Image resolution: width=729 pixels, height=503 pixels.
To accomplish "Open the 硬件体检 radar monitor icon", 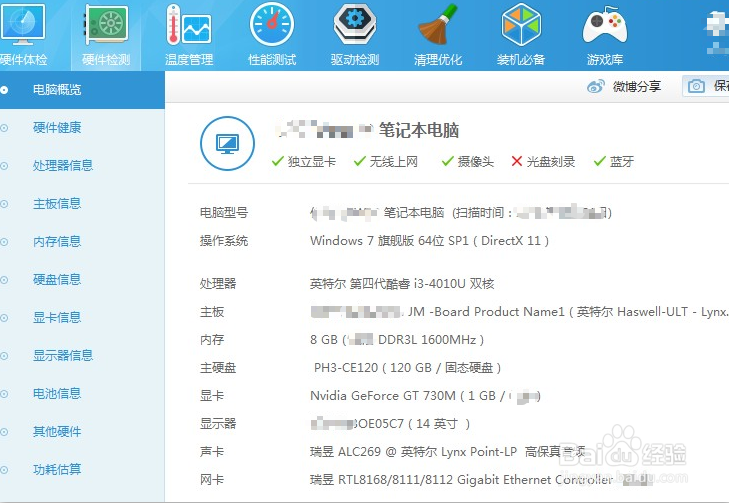I will tap(22, 24).
